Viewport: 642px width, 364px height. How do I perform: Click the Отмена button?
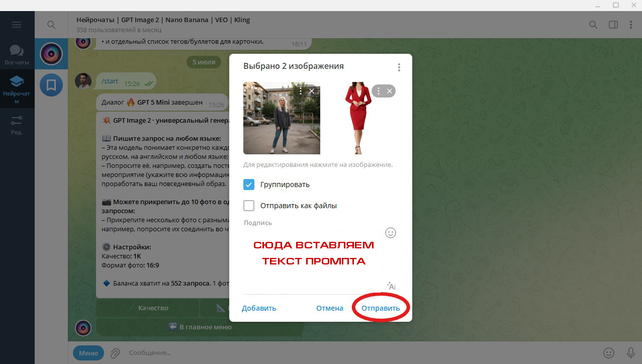pyautogui.click(x=330, y=308)
